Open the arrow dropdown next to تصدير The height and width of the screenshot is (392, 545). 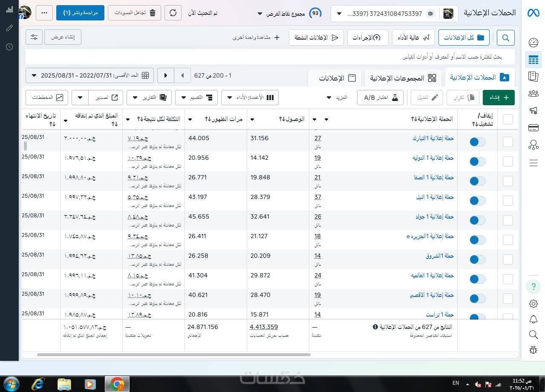click(x=80, y=98)
